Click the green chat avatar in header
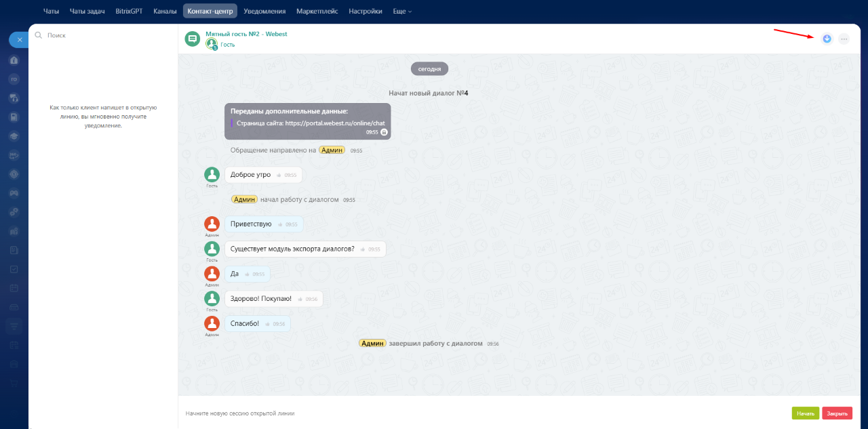 pos(193,39)
